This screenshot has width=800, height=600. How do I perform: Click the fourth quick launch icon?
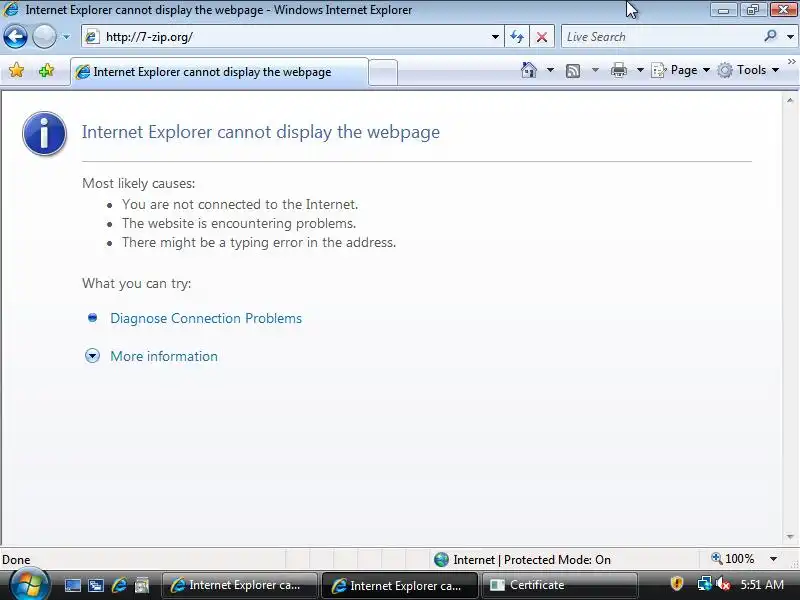click(142, 585)
